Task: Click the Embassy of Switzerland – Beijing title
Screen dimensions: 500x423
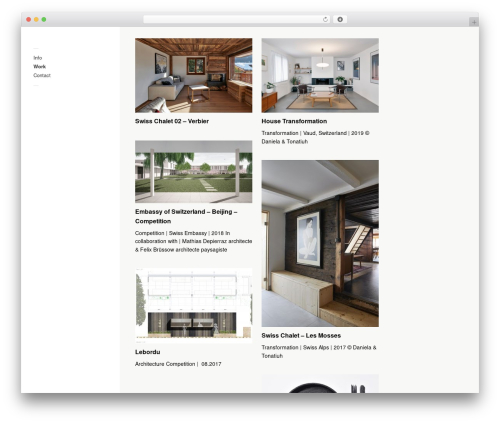Action: click(186, 216)
